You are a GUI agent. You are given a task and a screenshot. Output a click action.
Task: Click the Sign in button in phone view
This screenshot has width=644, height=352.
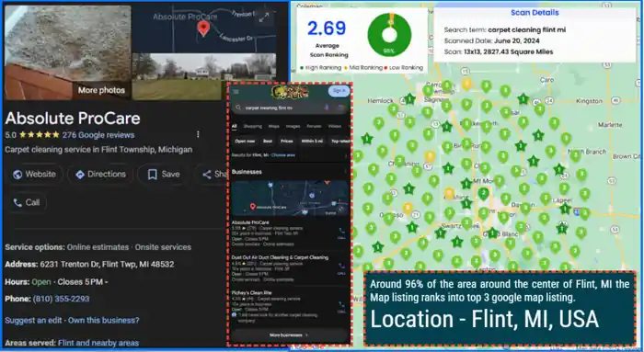click(339, 91)
